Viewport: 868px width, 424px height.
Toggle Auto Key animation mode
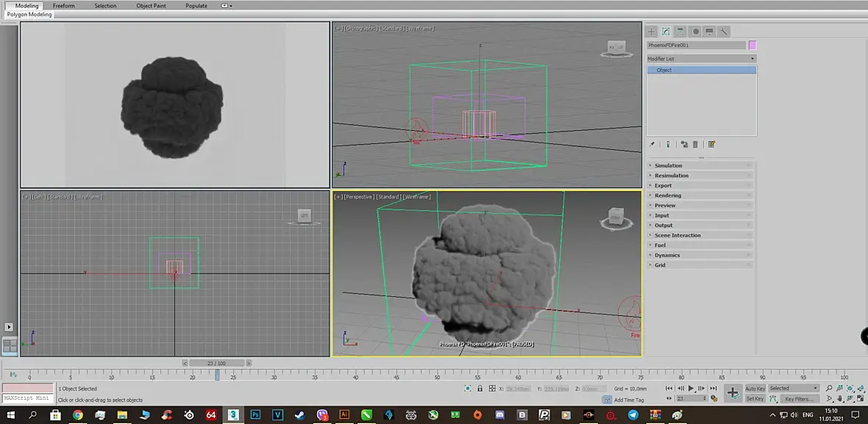click(x=755, y=388)
